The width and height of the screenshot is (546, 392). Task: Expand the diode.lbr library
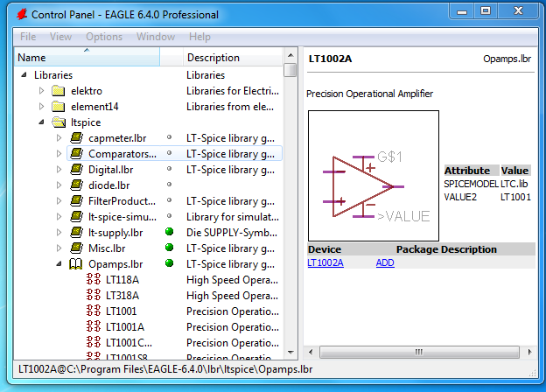[x=59, y=185]
